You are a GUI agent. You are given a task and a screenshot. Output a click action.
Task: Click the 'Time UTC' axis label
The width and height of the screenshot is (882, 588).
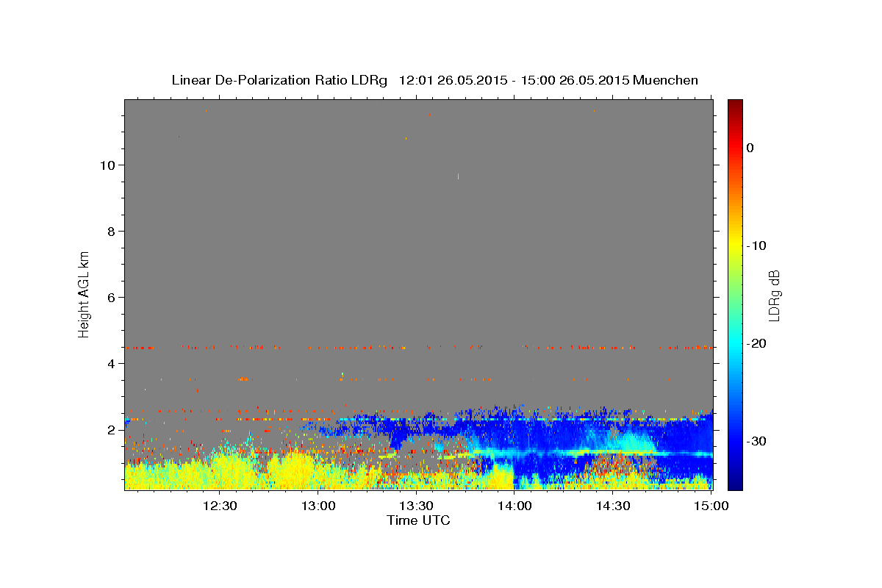coord(418,520)
